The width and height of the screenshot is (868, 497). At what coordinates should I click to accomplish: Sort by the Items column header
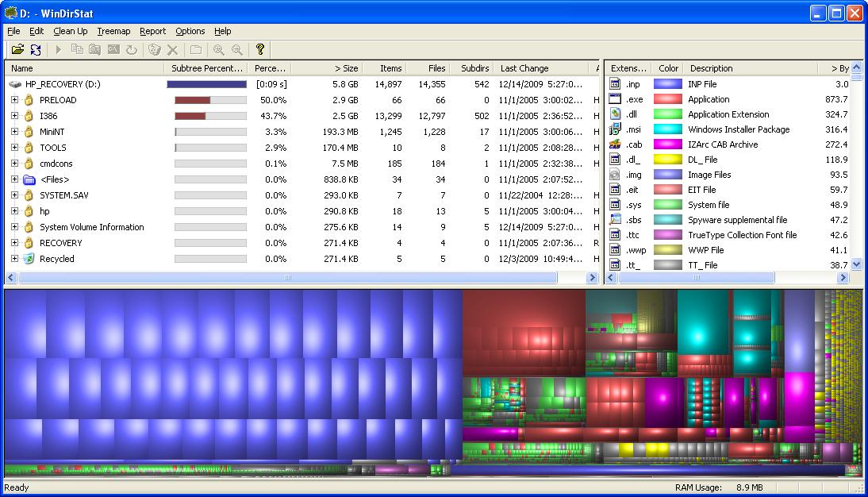tap(384, 68)
